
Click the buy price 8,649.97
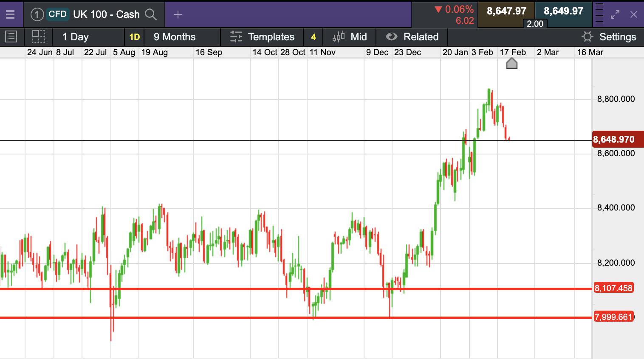click(563, 11)
